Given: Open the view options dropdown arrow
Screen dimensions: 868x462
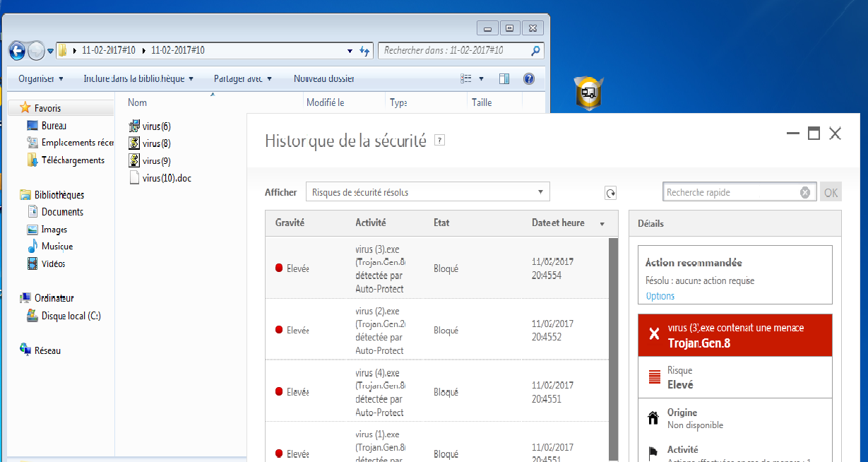Looking at the screenshot, I should point(482,78).
